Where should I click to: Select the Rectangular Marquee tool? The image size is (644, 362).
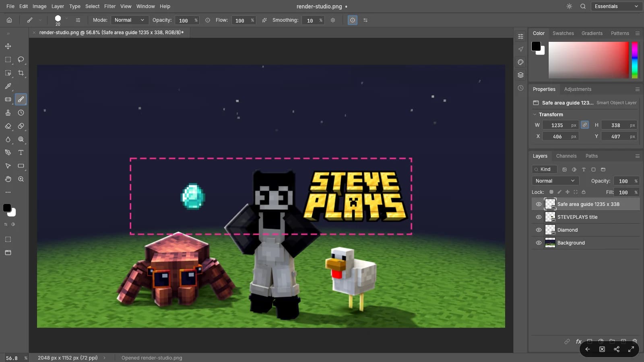point(8,60)
